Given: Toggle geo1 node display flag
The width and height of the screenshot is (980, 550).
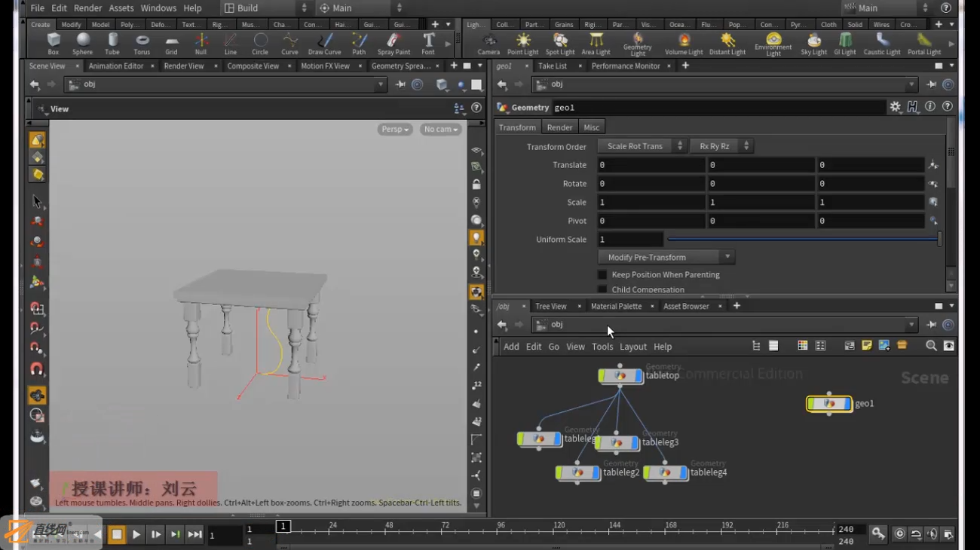Looking at the screenshot, I should click(x=847, y=404).
